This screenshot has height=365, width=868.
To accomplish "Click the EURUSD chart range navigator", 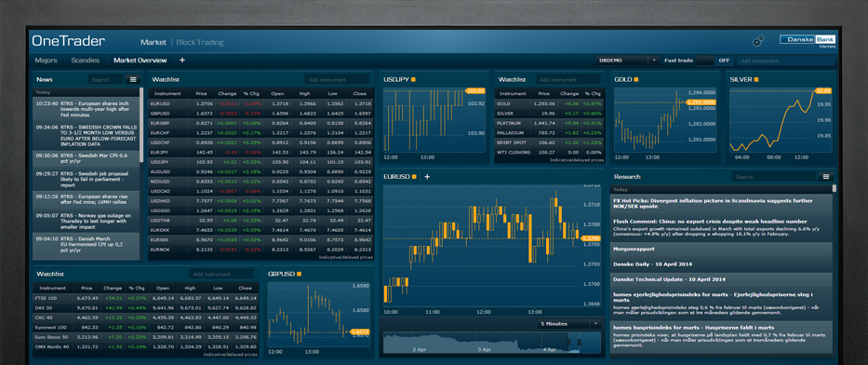I will coord(492,343).
